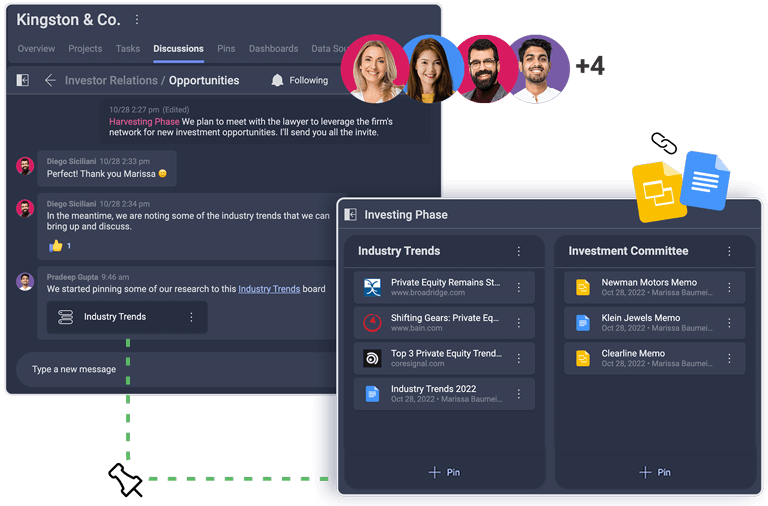Screen dimensions: 768x506
Task: Click the Type a new message field
Action: pyautogui.click(x=176, y=369)
